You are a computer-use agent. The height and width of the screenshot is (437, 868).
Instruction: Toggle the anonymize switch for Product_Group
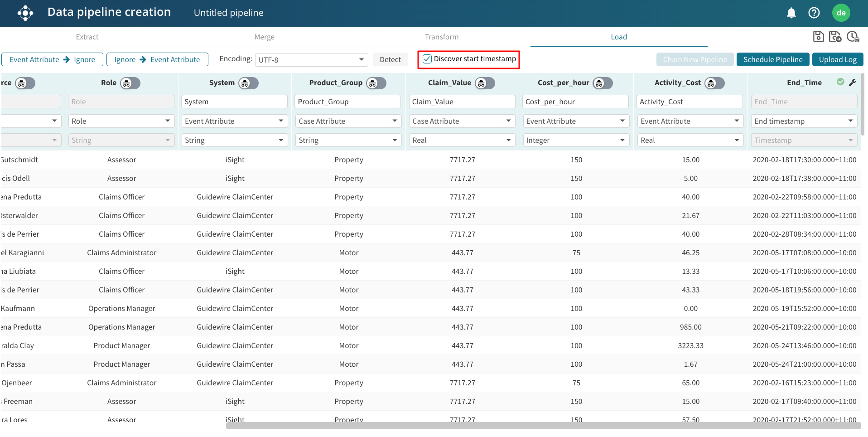coord(376,83)
